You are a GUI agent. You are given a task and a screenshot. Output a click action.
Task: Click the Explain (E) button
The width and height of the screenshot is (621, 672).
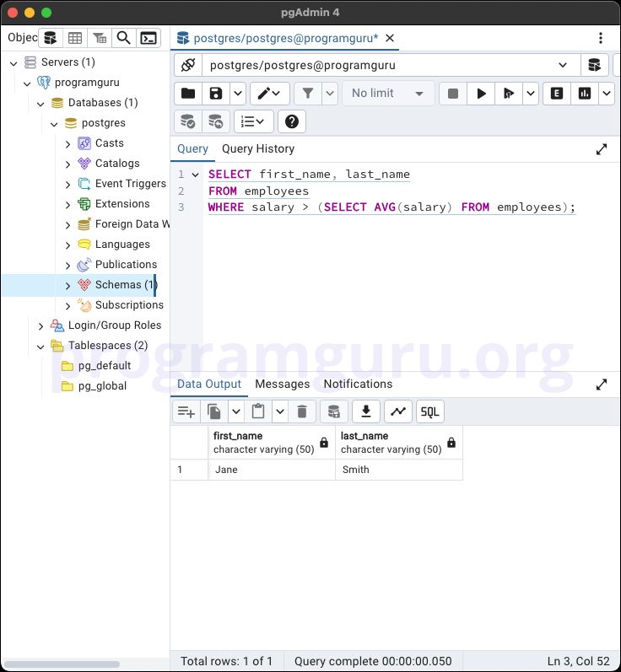(557, 94)
